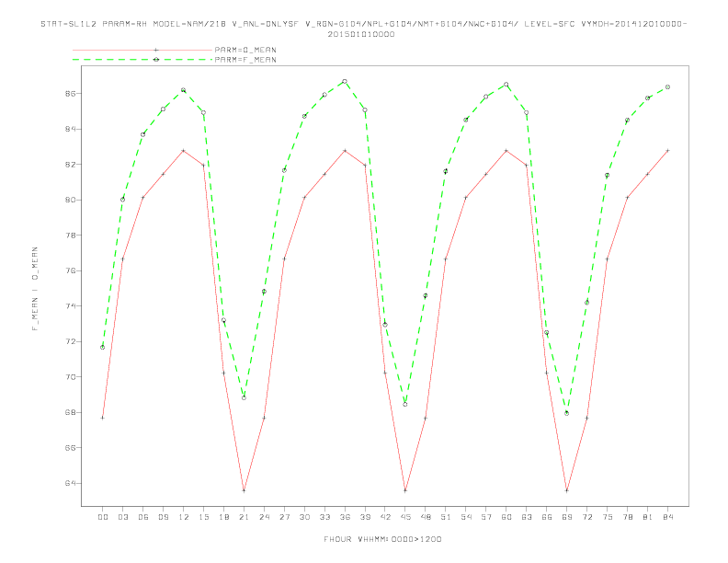This screenshot has height=563, width=728.
Task: Click y-axis tick label 82
Action: pos(71,165)
